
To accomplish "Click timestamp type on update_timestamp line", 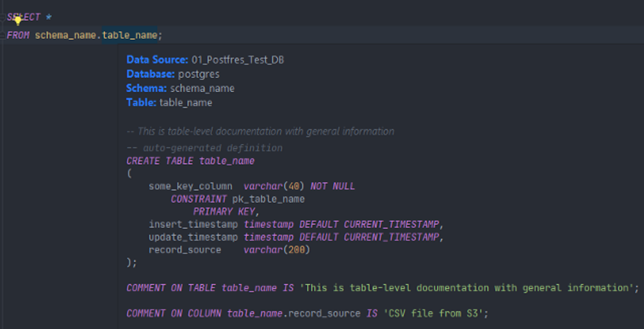I will [269, 238].
